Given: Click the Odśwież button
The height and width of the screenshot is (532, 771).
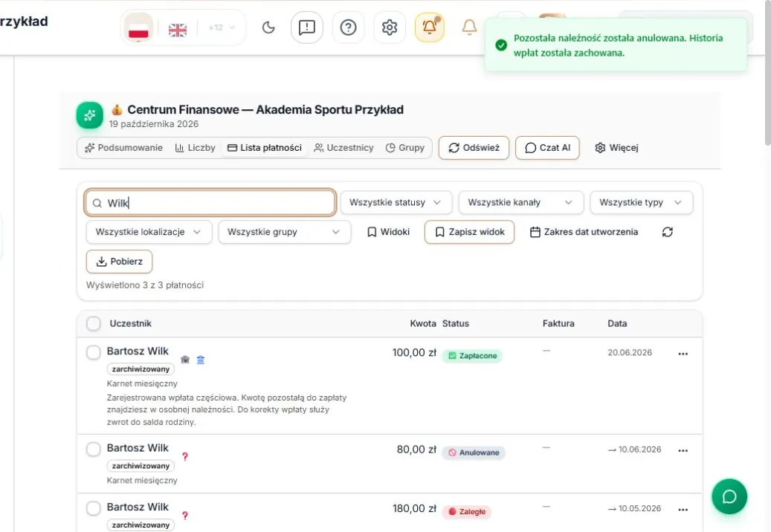Looking at the screenshot, I should (474, 148).
